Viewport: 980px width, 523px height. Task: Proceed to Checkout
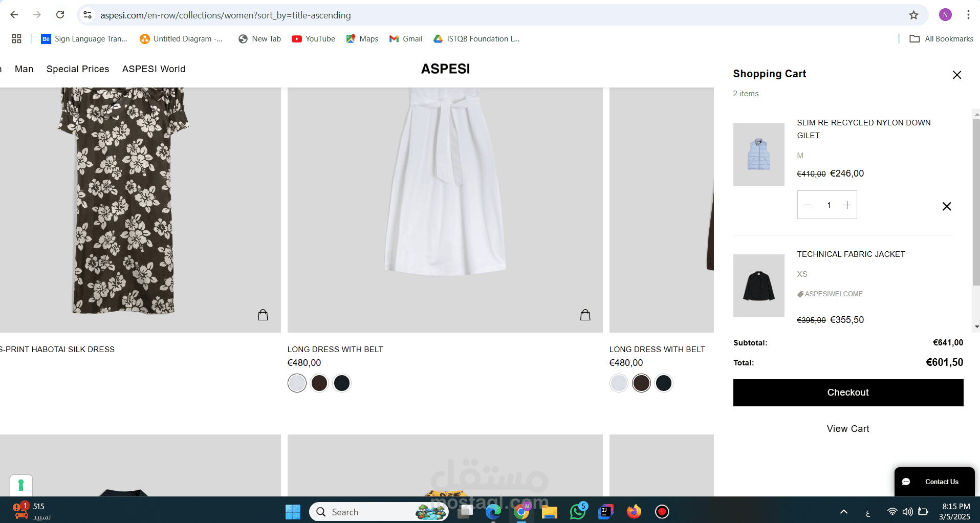coord(848,393)
